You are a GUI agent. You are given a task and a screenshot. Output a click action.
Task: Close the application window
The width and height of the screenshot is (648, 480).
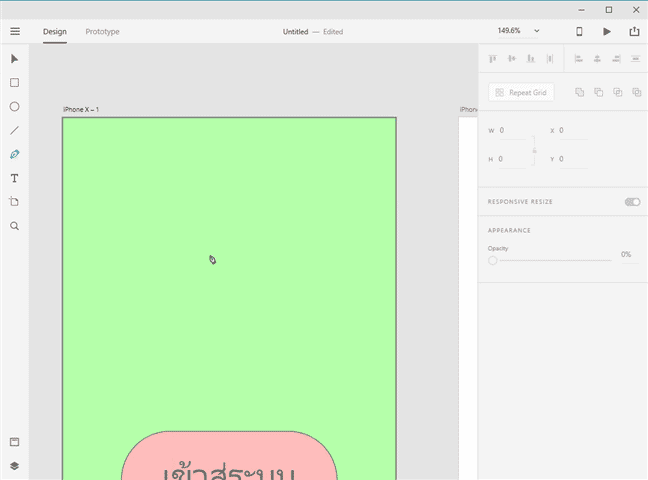tap(636, 10)
